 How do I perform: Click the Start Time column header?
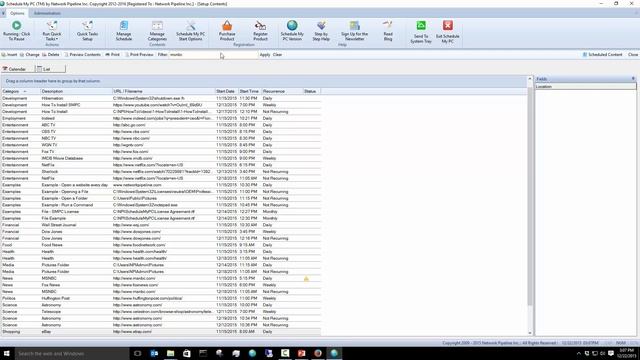(249, 91)
